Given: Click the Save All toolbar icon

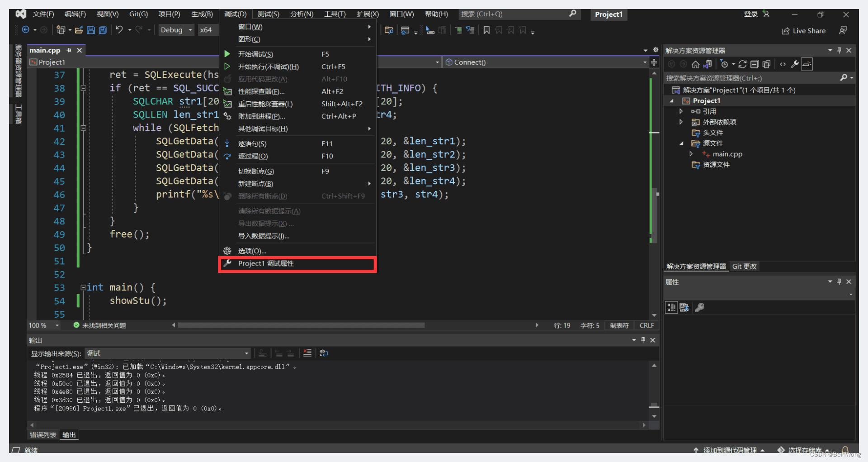Looking at the screenshot, I should (x=103, y=30).
